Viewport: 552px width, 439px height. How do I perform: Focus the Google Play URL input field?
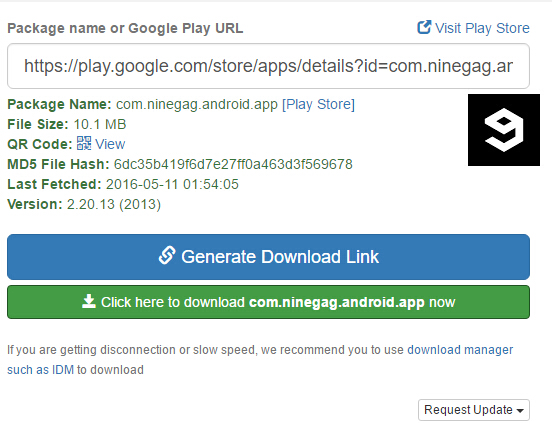(x=268, y=66)
